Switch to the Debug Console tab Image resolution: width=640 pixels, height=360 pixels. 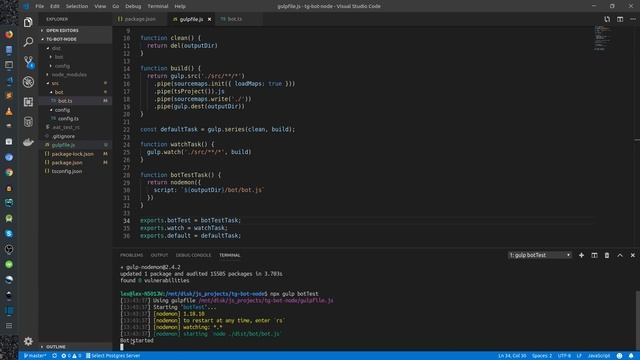click(193, 255)
